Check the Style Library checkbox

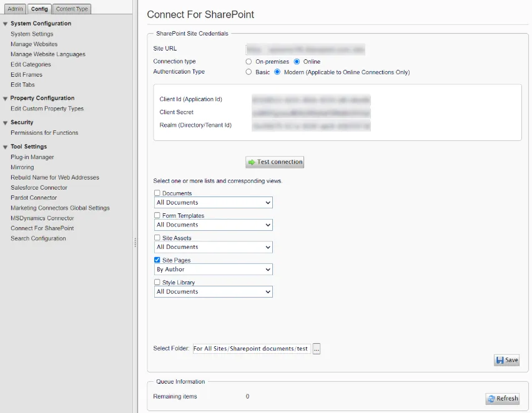click(157, 282)
